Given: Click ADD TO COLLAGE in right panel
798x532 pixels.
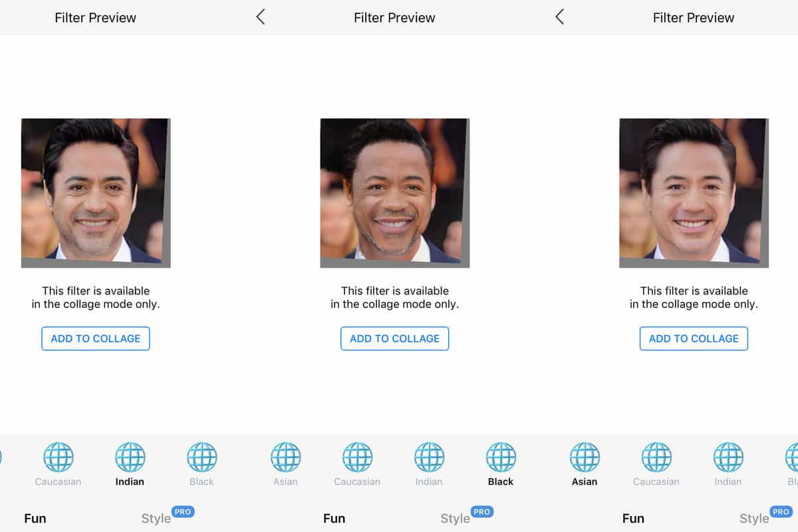Looking at the screenshot, I should pos(694,338).
